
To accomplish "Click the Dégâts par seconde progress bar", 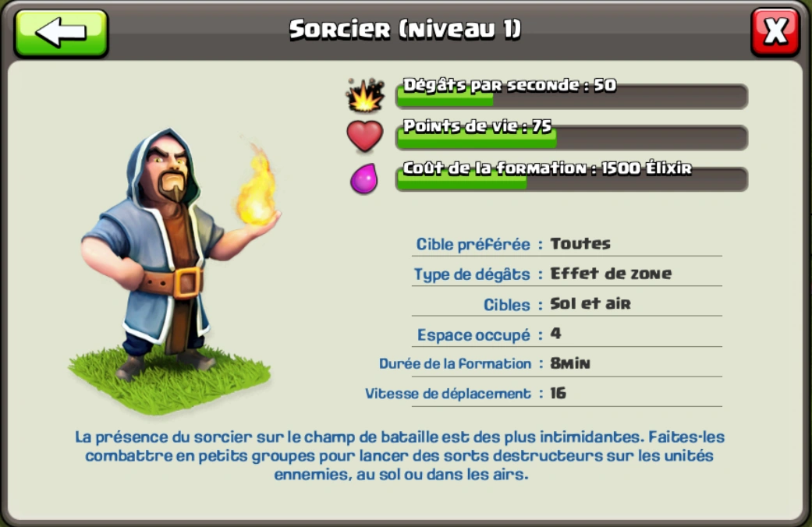I will pyautogui.click(x=572, y=96).
